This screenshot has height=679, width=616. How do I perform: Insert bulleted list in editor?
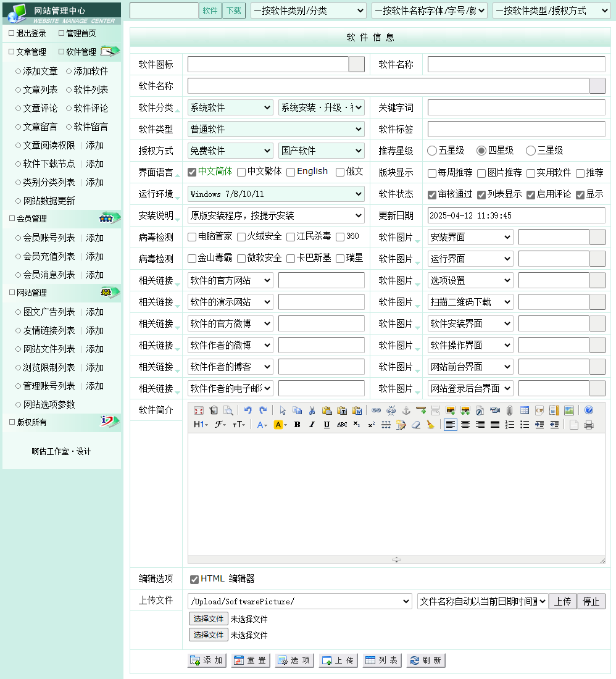point(525,425)
